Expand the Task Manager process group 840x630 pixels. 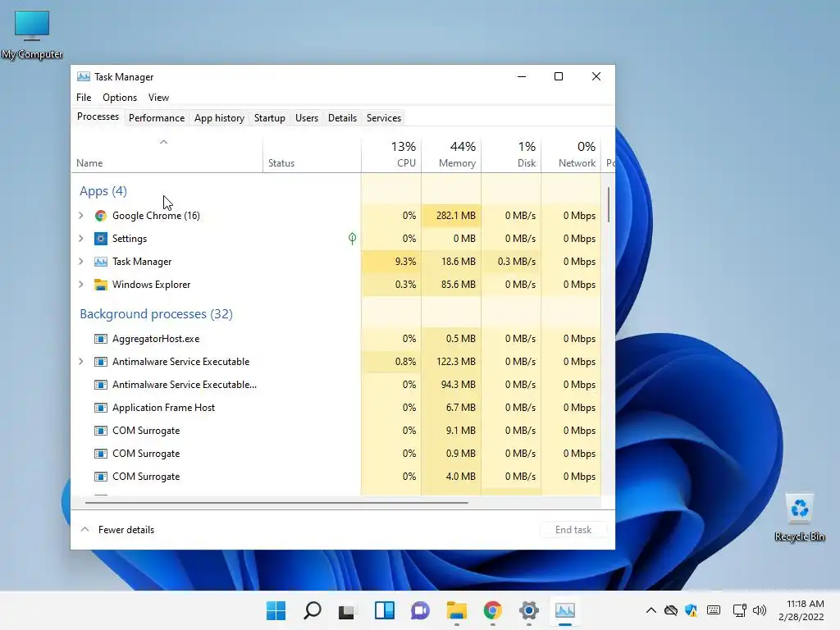tap(81, 262)
